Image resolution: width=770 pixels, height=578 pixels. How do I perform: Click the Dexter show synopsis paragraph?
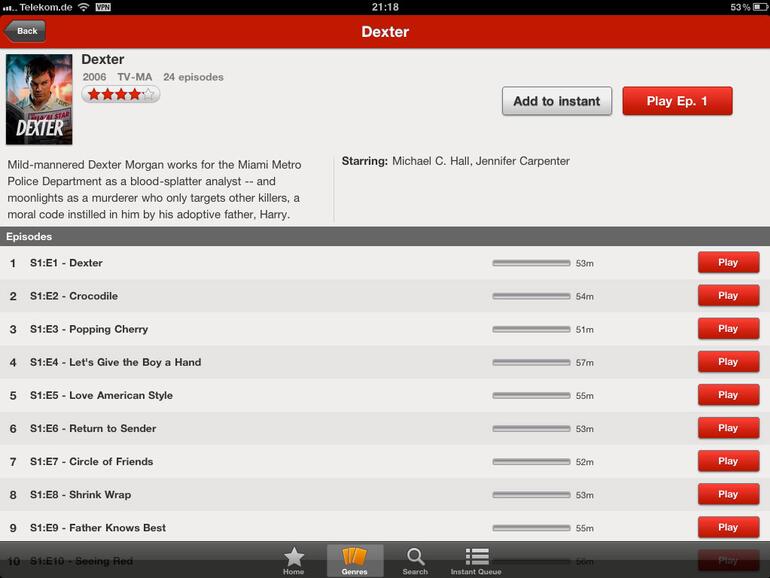click(x=154, y=190)
